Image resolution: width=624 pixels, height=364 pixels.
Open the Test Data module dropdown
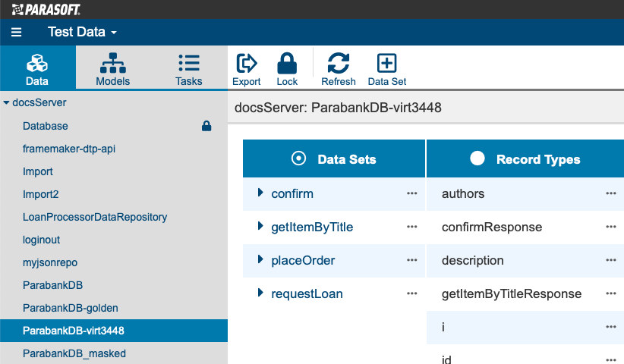83,32
